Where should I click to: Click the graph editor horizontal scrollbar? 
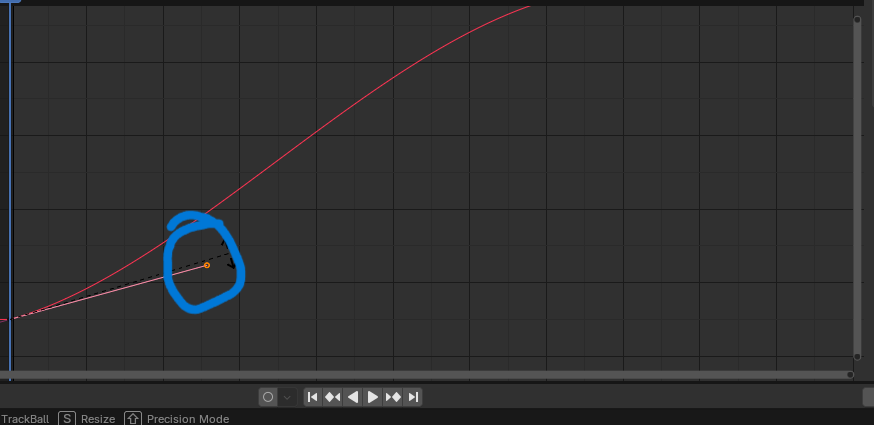(426, 375)
